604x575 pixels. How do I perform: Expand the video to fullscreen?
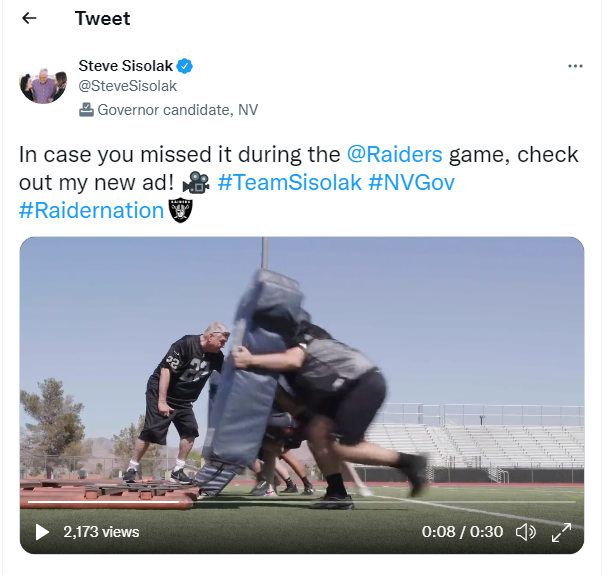coord(561,532)
